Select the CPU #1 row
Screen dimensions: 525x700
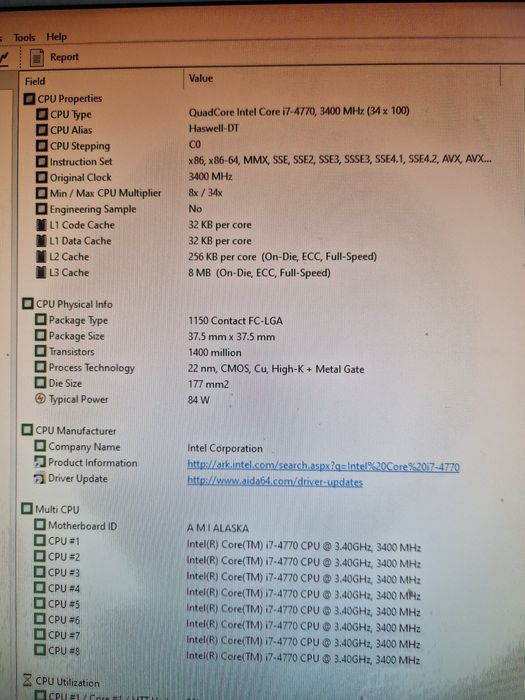(x=228, y=544)
